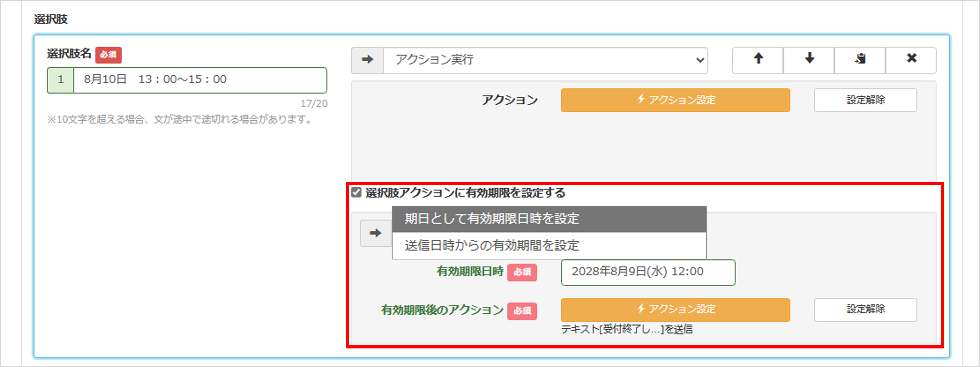
Task: Click the 17/20 character counter
Action: click(314, 103)
